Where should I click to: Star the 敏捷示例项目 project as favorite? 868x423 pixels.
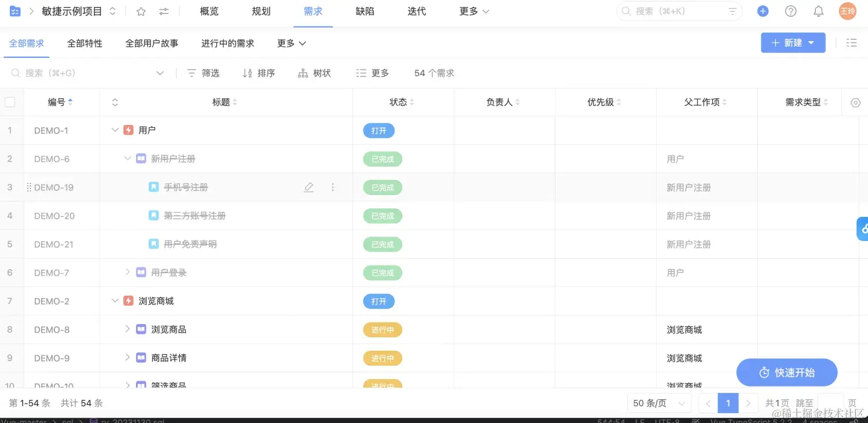click(x=141, y=12)
